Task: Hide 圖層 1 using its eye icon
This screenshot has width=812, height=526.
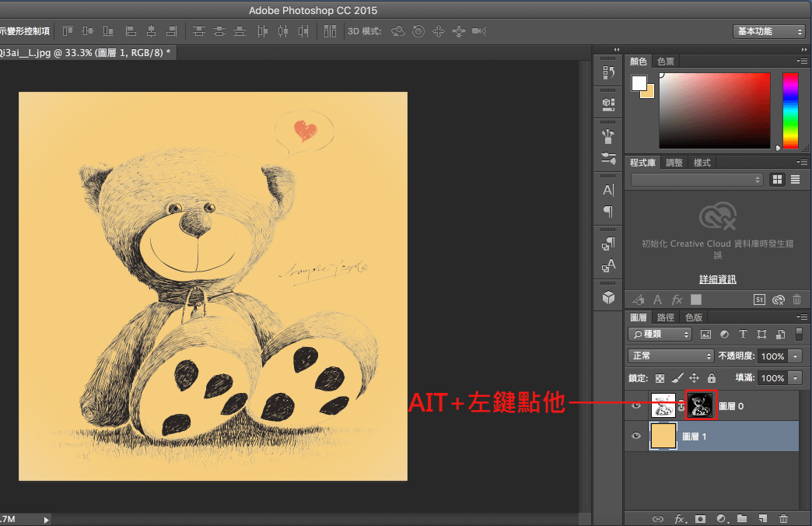Action: (x=637, y=437)
